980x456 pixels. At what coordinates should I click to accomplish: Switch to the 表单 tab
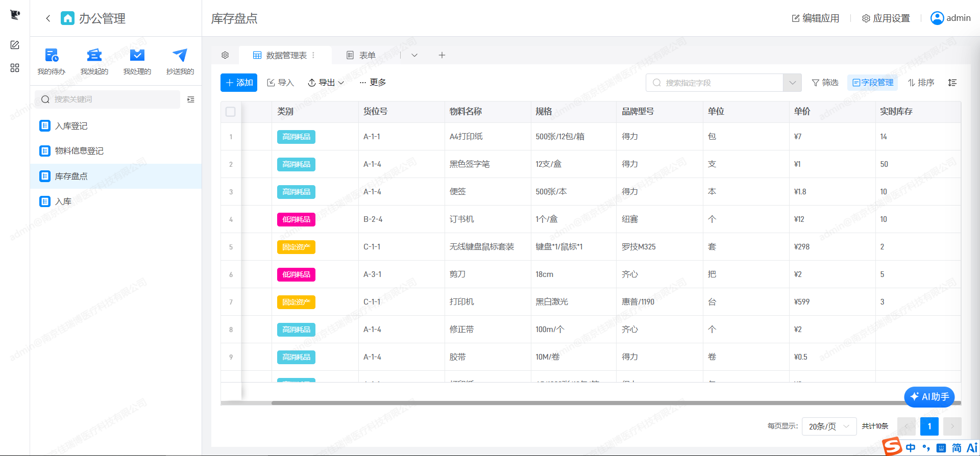[361, 55]
